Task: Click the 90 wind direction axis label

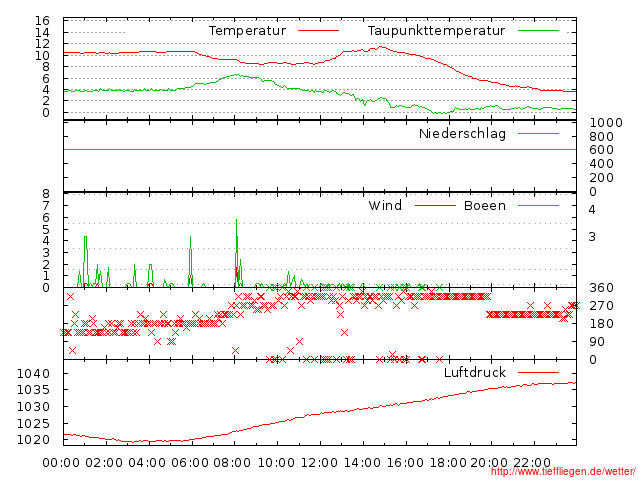Action: pyautogui.click(x=597, y=342)
